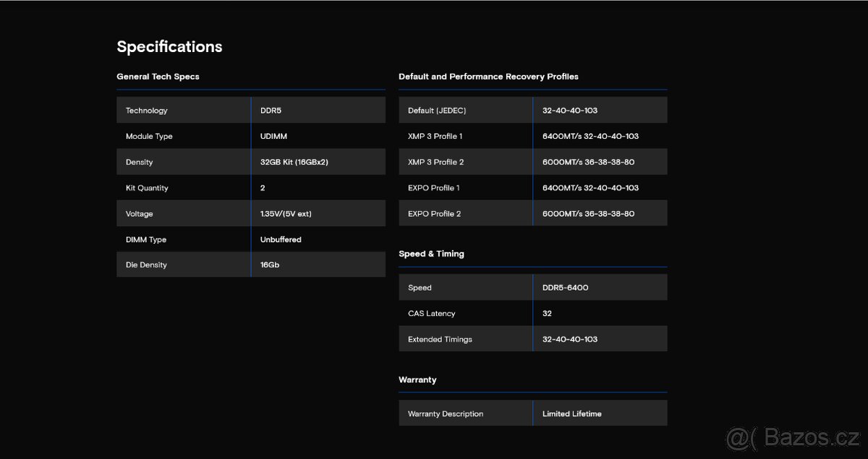Viewport: 868px width, 459px height.
Task: Click the Limited Lifetime warranty value
Action: [571, 414]
